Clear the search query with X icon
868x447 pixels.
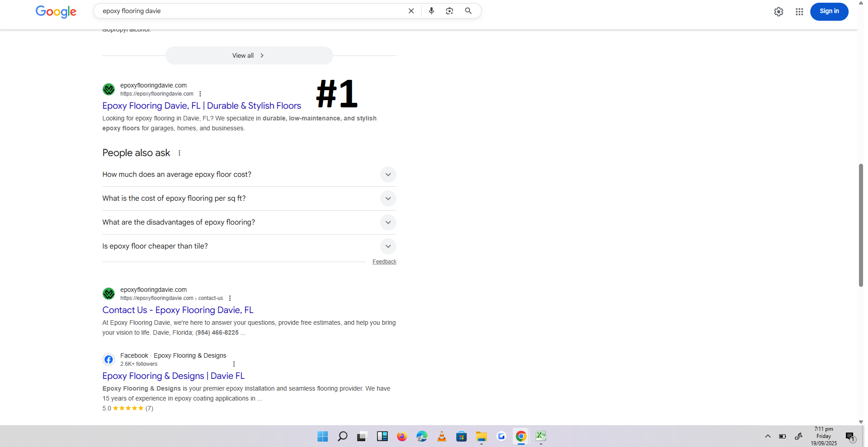[x=411, y=11]
